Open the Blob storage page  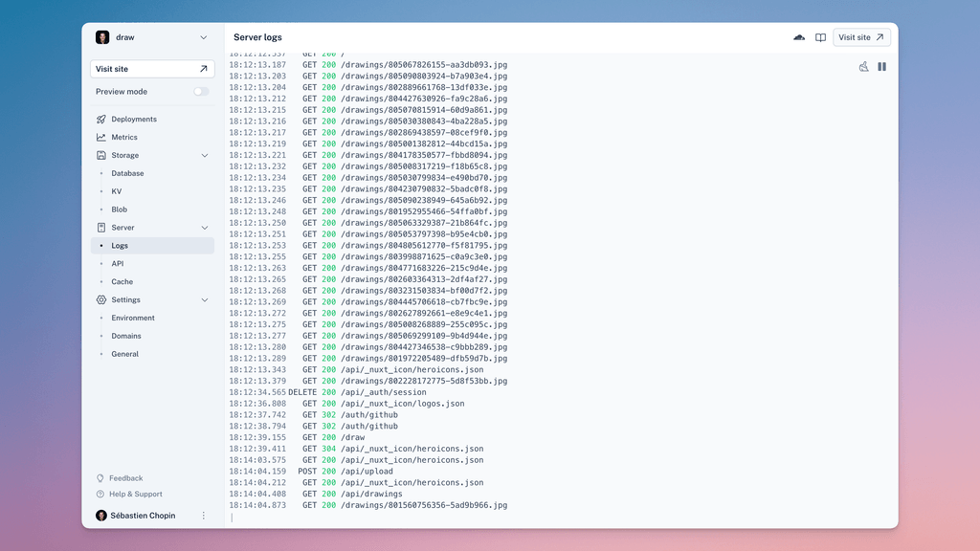click(120, 209)
